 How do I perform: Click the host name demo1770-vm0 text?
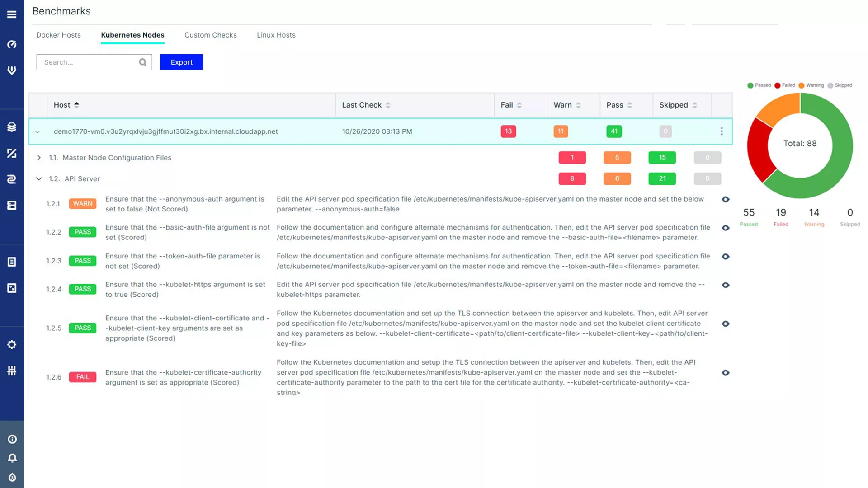[x=165, y=131]
